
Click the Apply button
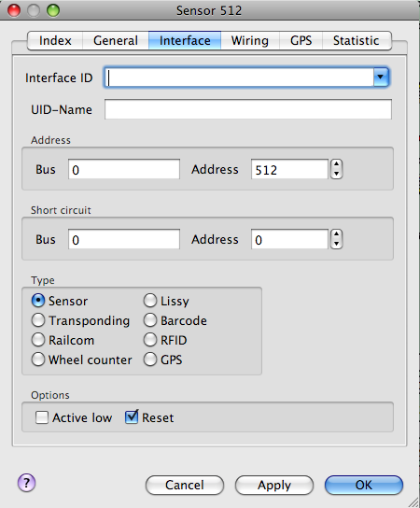(274, 485)
